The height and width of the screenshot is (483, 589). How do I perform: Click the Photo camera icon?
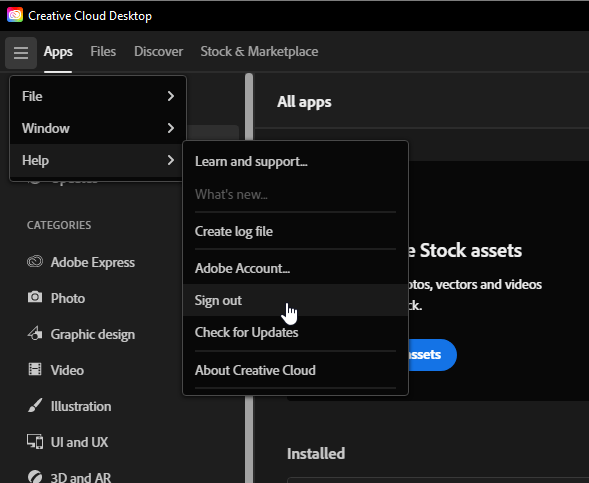pyautogui.click(x=35, y=297)
